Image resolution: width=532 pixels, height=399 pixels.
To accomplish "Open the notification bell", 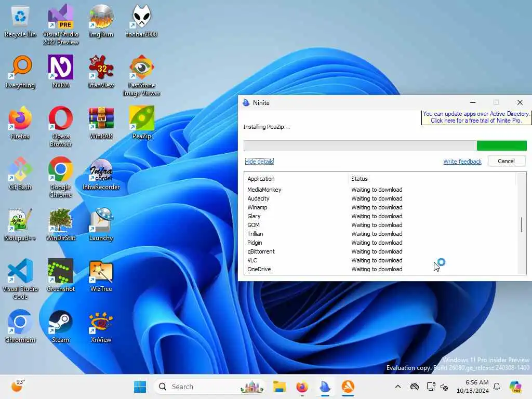I will [x=497, y=387].
